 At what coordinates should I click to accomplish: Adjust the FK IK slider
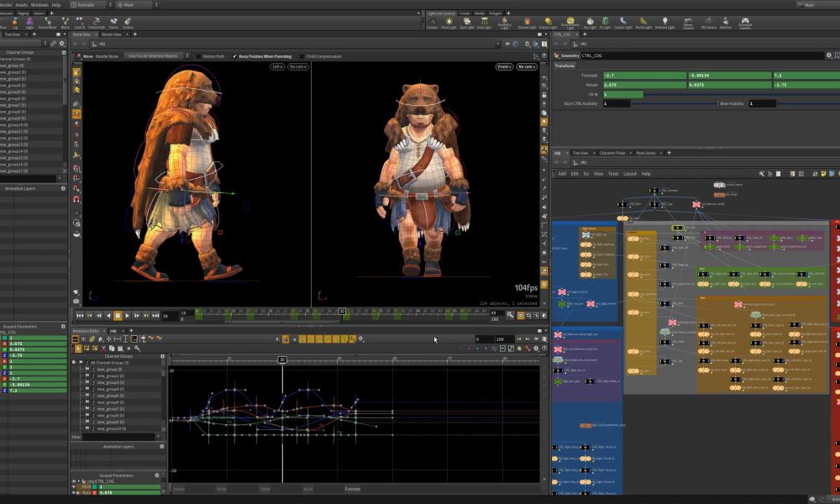point(742,94)
